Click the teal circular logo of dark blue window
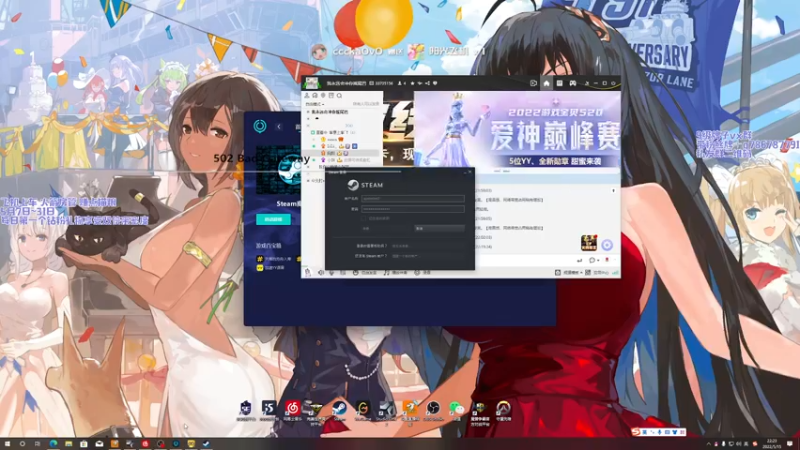The width and height of the screenshot is (800, 450). click(x=260, y=126)
